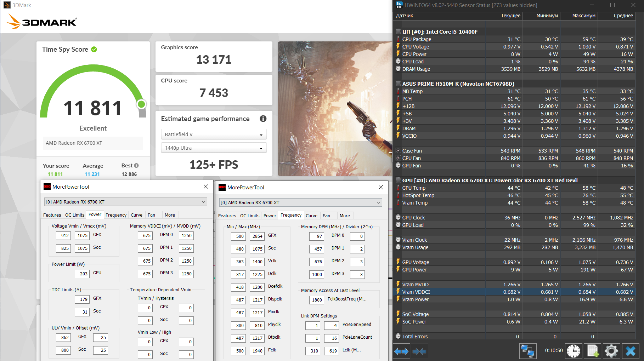
Task: Collapse the Intel Core i5-10400F sensor group
Action: click(398, 31)
